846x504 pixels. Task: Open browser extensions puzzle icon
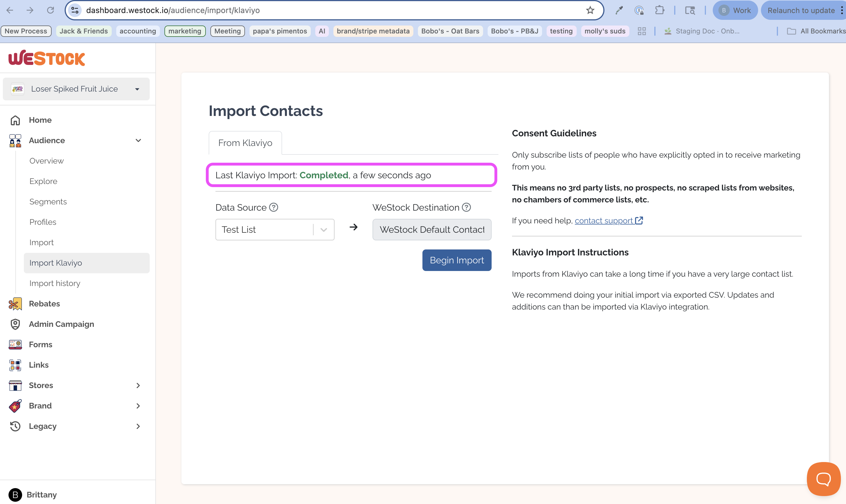tap(659, 10)
